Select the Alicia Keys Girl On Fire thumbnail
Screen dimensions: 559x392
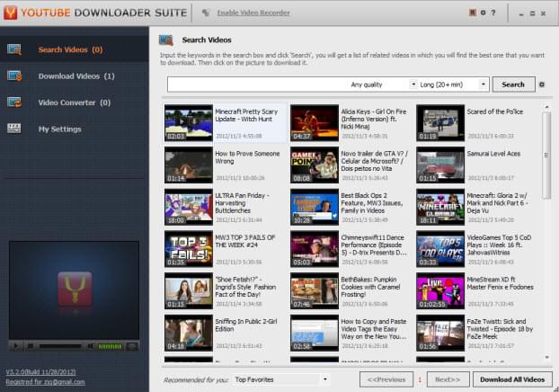point(315,123)
